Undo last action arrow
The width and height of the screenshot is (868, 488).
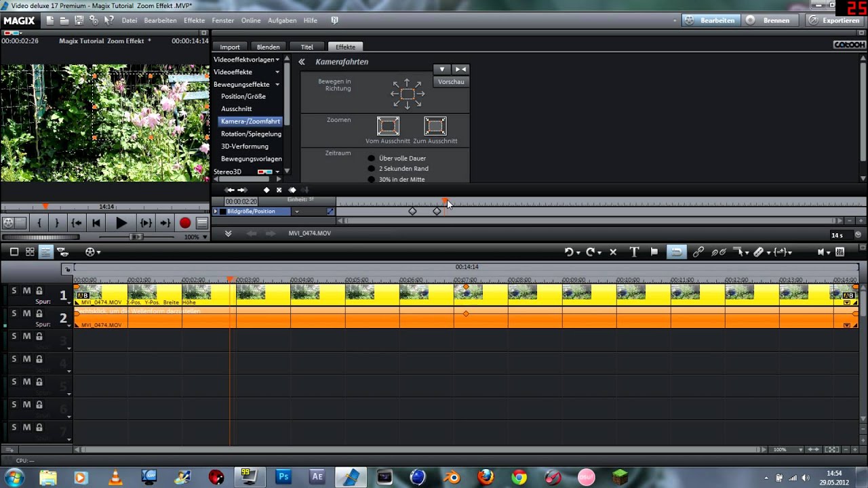[570, 252]
